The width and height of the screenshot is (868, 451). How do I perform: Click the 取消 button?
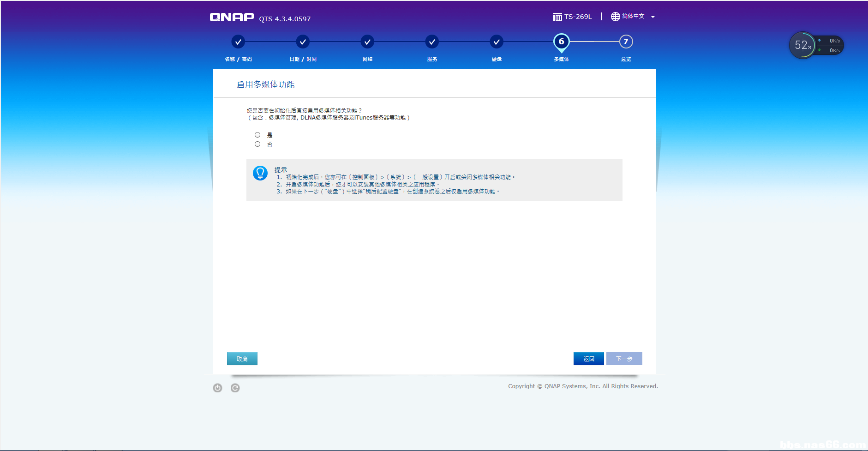[242, 358]
